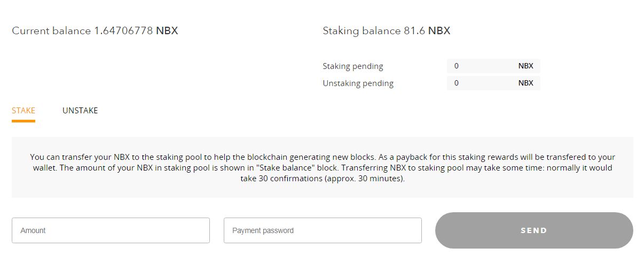Click the Staking pending label

coord(353,66)
